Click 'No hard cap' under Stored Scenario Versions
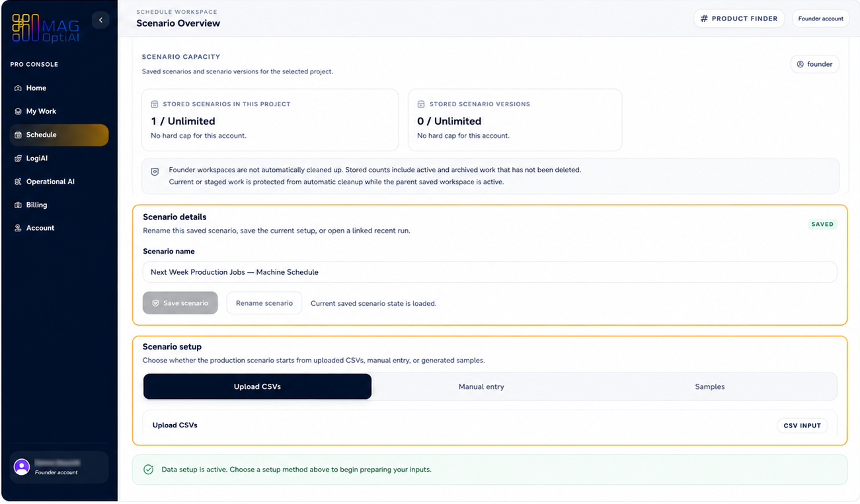860x504 pixels. coord(465,136)
